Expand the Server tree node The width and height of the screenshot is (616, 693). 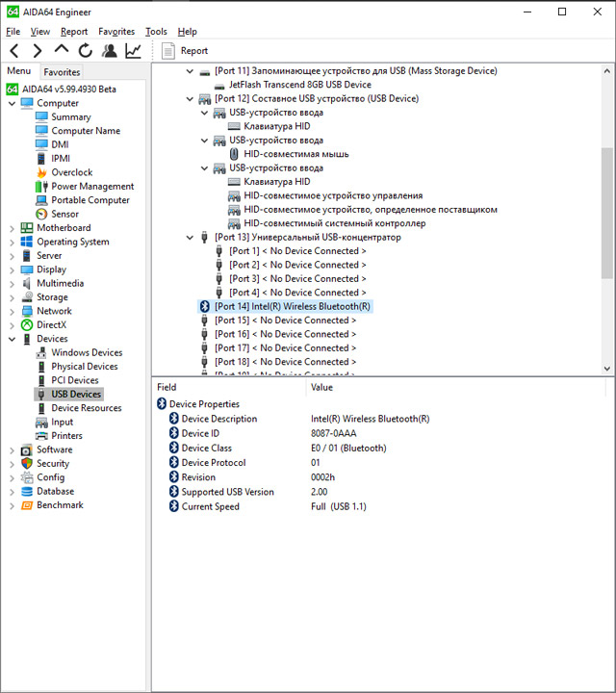tap(12, 256)
